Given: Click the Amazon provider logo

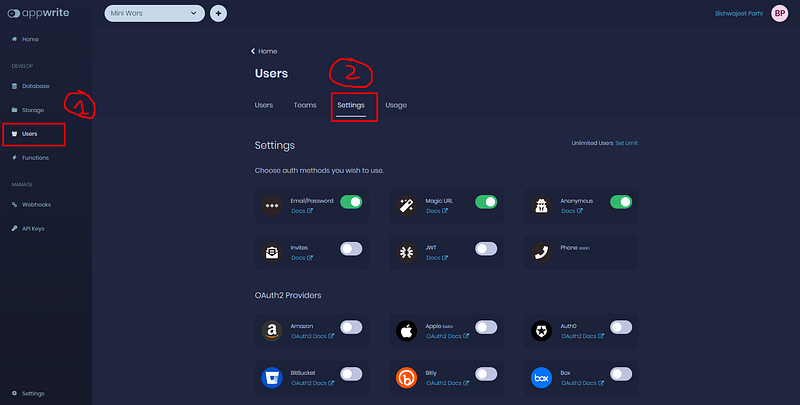Looking at the screenshot, I should tap(272, 331).
